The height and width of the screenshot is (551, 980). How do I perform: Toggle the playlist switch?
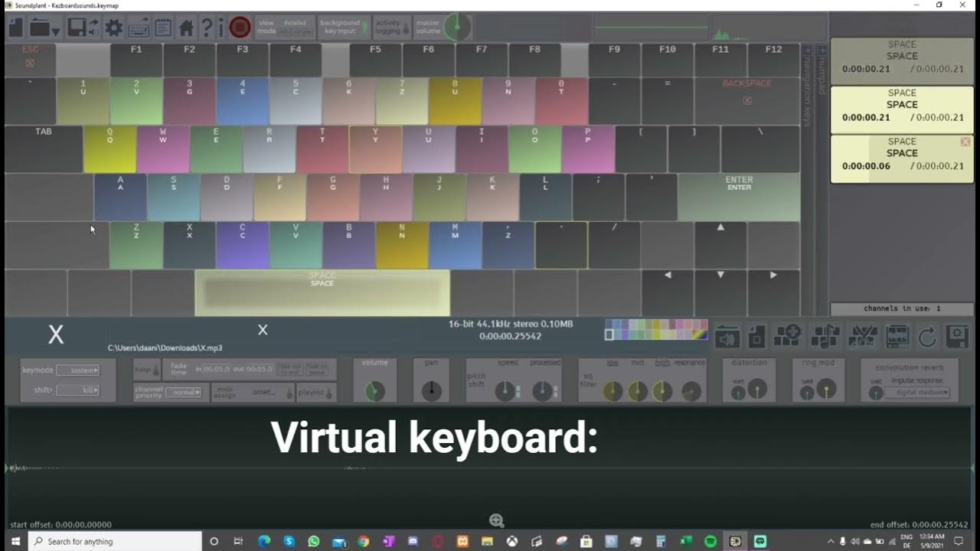click(328, 393)
